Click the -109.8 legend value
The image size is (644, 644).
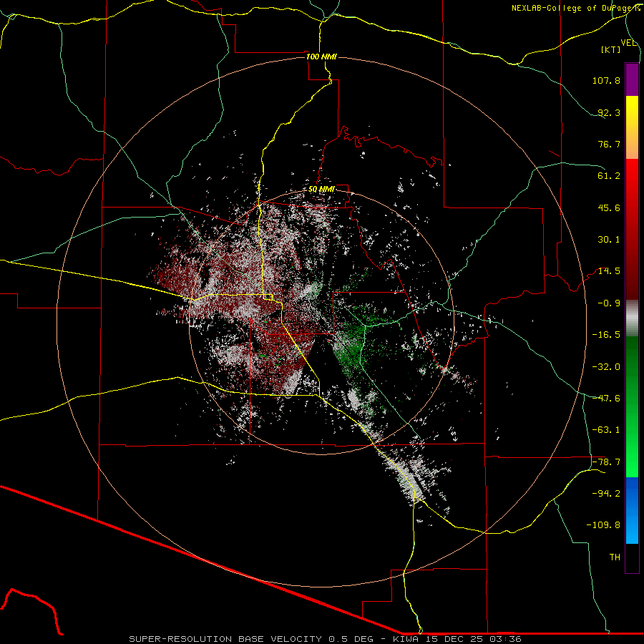(x=603, y=525)
